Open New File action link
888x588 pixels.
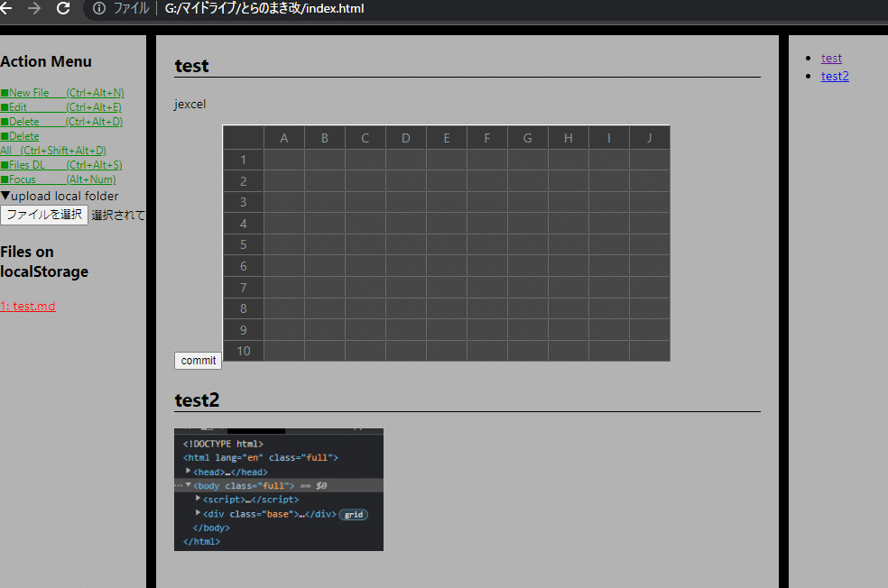coord(62,92)
